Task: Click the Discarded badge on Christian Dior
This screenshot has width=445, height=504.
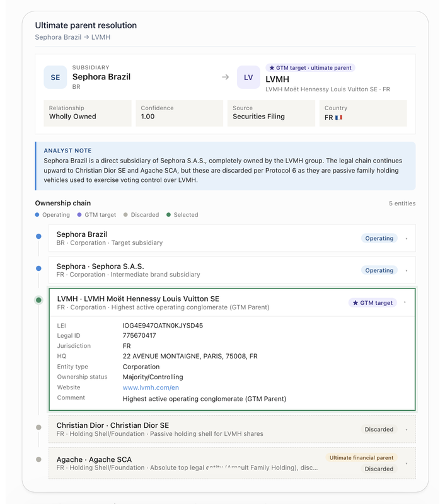Action: tap(379, 430)
